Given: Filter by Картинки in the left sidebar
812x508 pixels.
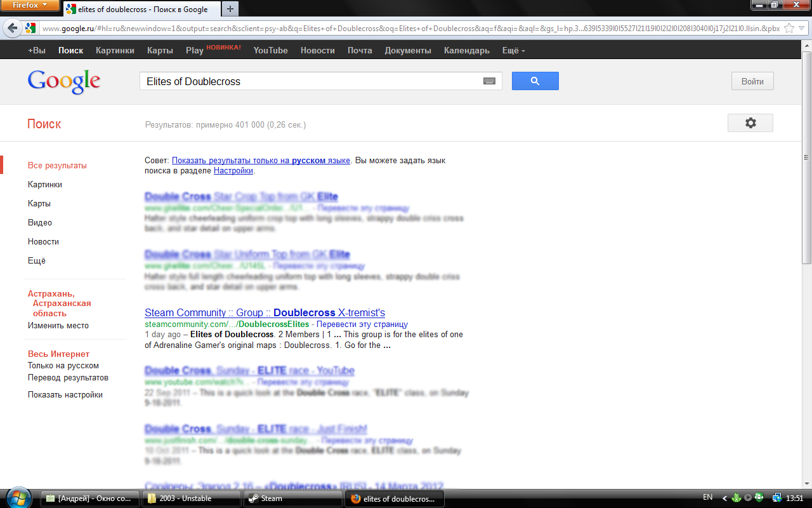Looking at the screenshot, I should click(x=45, y=185).
